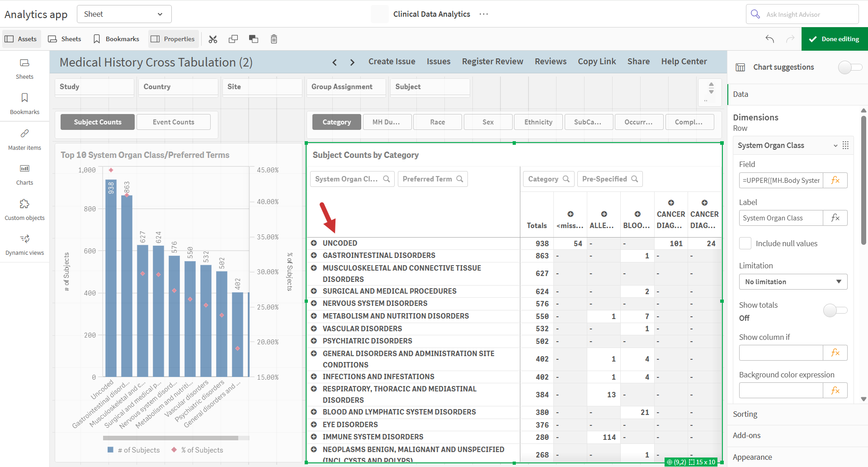The height and width of the screenshot is (467, 868).
Task: Open expression editor for Background color
Action: [x=835, y=391]
